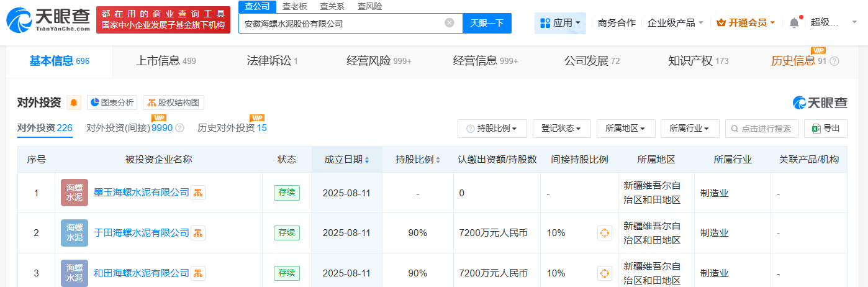The height and width of the screenshot is (287, 868).
Task: Open the 应用 applications dropdown
Action: point(559,23)
